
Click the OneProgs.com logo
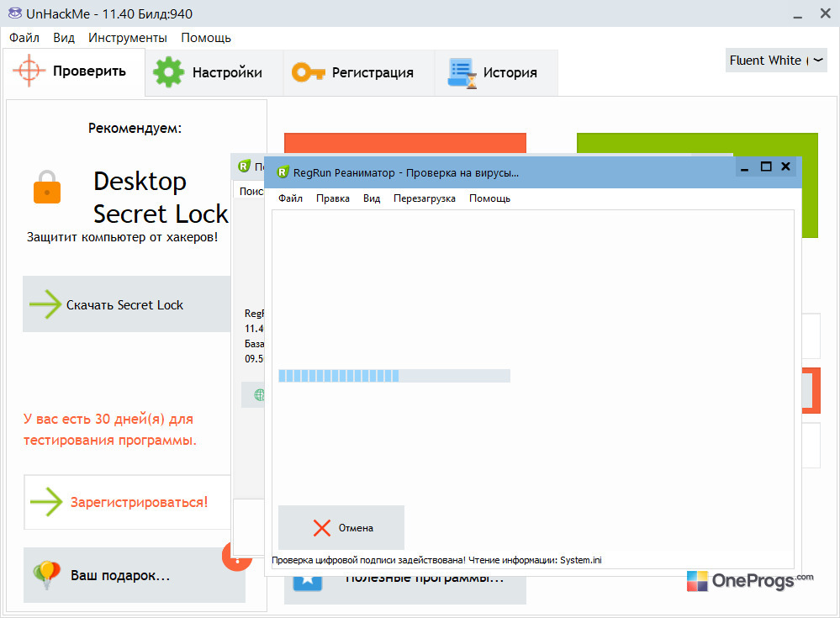click(x=750, y=580)
